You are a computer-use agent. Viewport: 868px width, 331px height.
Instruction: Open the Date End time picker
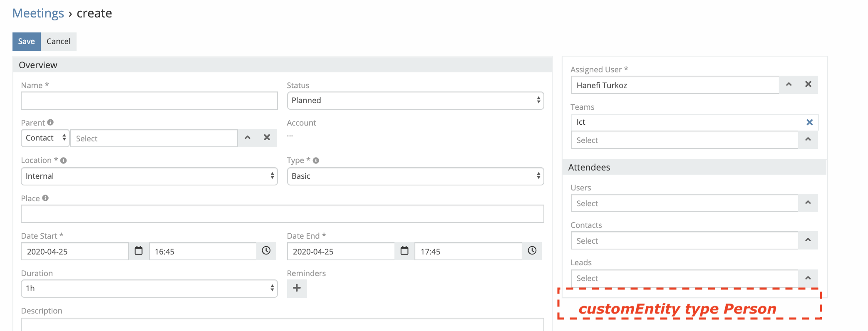pos(532,251)
